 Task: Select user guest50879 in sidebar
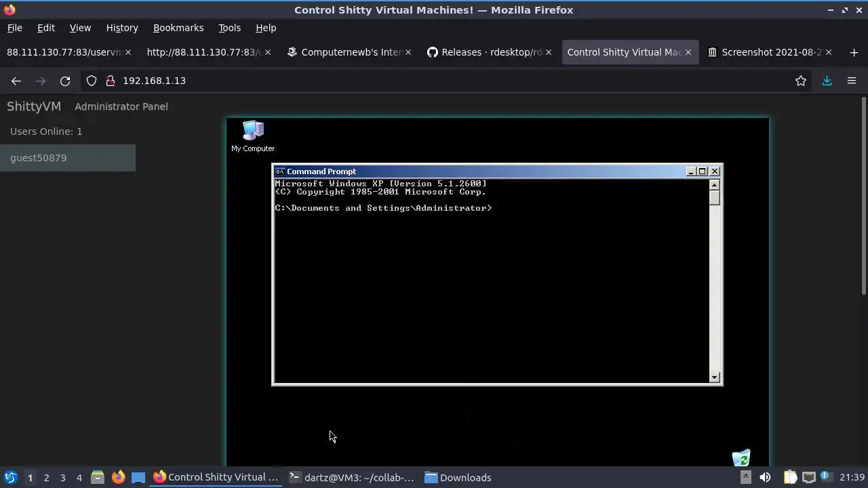click(x=68, y=158)
